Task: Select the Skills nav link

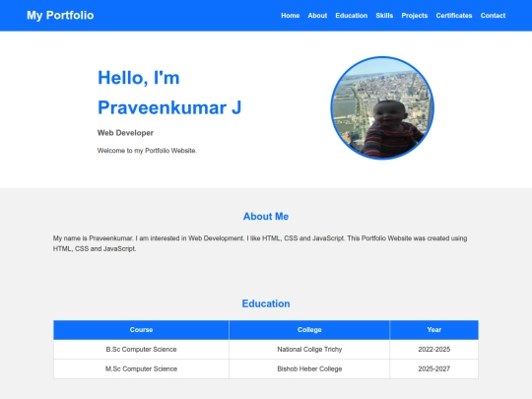Action: (384, 16)
